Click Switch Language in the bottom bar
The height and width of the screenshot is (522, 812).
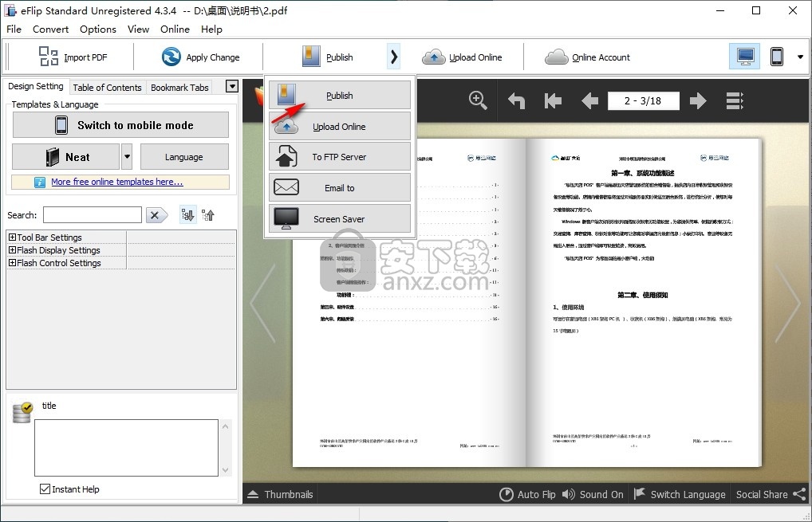680,494
